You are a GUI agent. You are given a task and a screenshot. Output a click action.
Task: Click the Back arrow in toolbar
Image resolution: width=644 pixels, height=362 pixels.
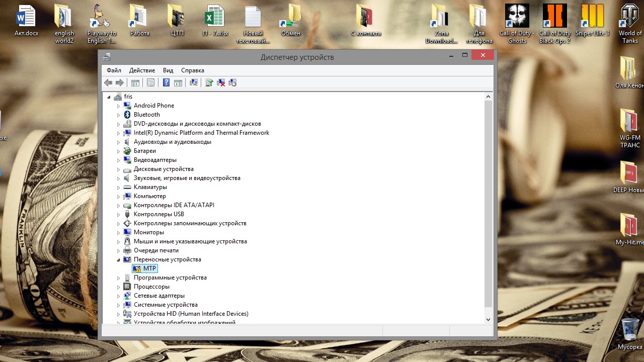[x=108, y=83]
